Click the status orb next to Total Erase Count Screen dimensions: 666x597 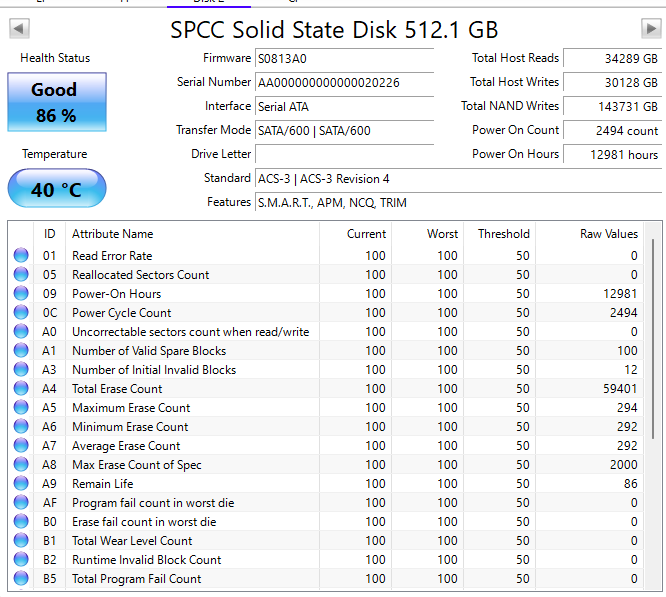[x=22, y=389]
